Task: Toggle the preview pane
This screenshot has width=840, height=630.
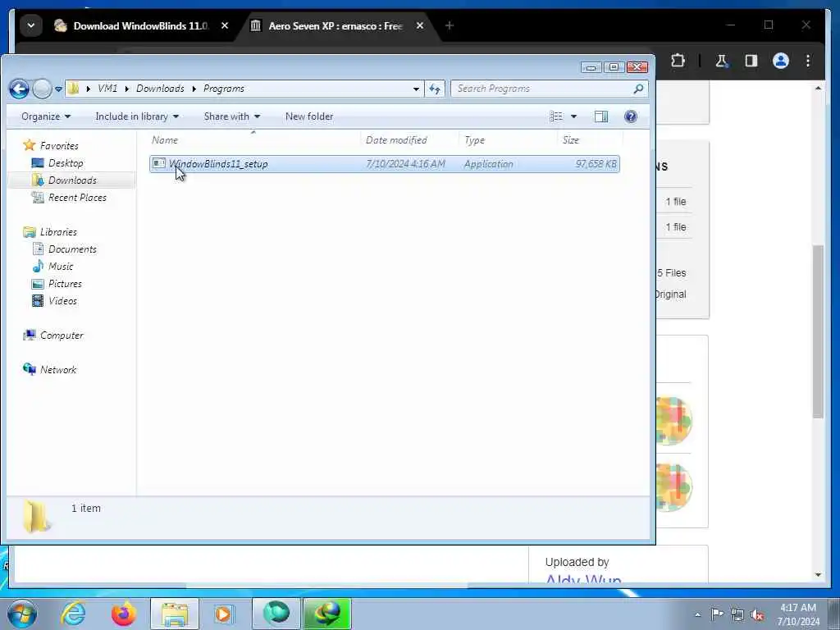Action: click(x=601, y=116)
